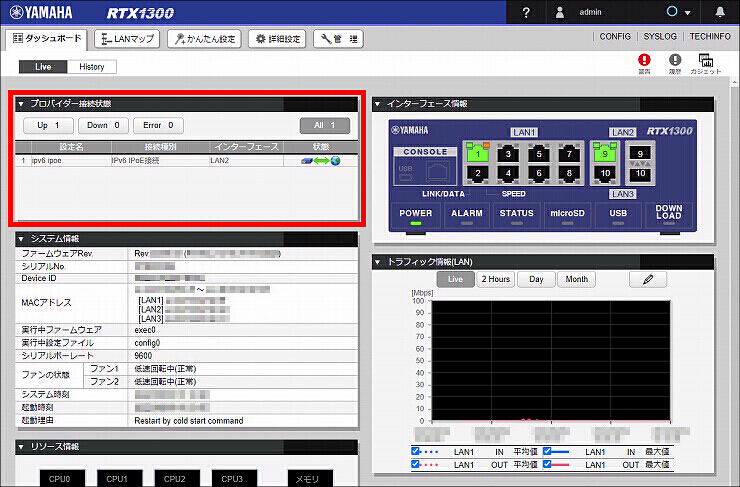Collapse the トラフィック情報(LAN) panel

[377, 261]
